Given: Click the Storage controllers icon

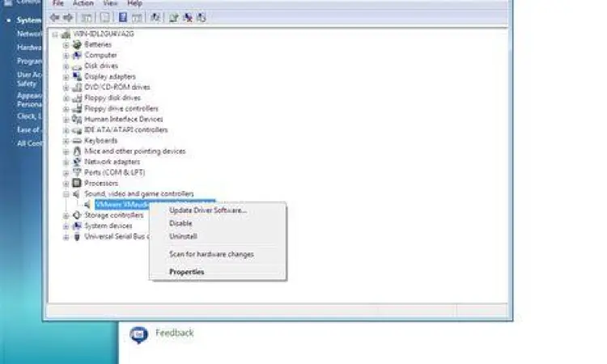Looking at the screenshot, I should 77,215.
